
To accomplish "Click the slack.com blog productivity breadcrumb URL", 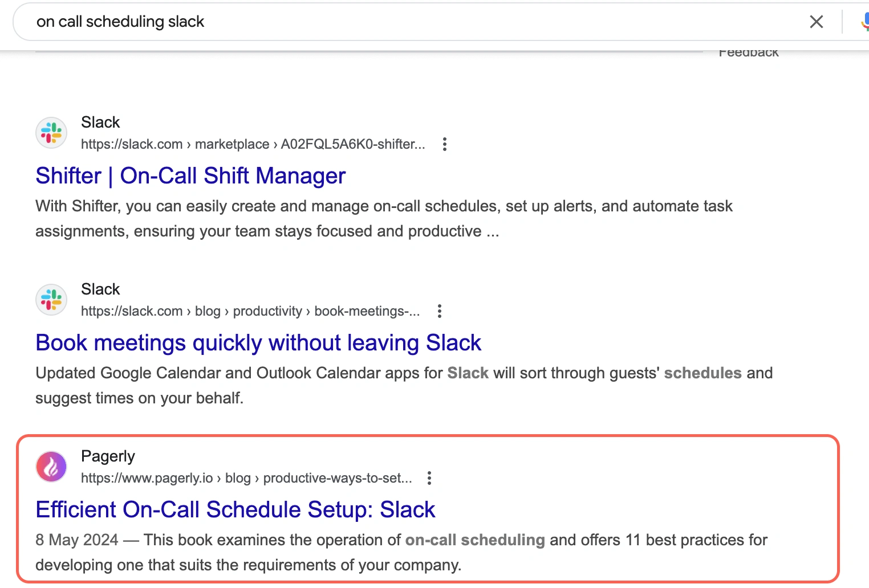I will (x=250, y=311).
